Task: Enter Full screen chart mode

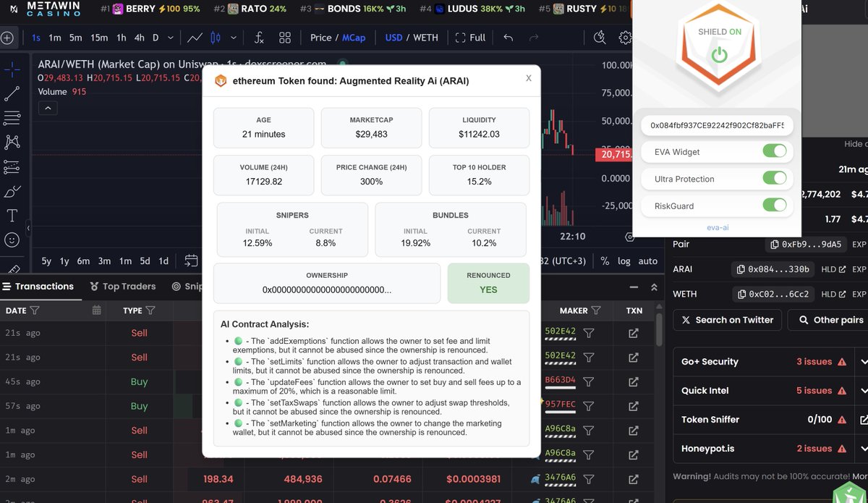Action: click(x=469, y=38)
